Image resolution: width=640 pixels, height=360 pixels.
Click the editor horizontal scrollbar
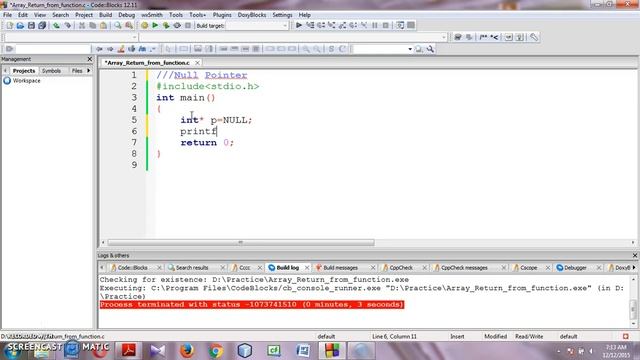pyautogui.click(x=241, y=242)
